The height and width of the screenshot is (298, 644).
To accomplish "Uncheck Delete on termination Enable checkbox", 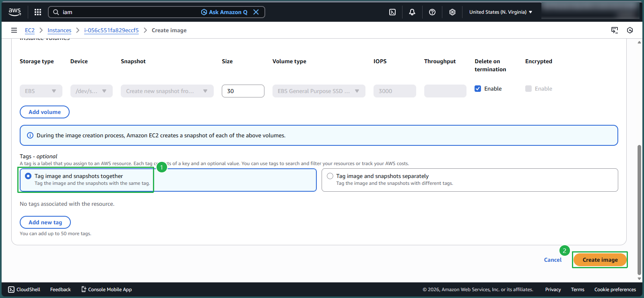I will pos(478,89).
